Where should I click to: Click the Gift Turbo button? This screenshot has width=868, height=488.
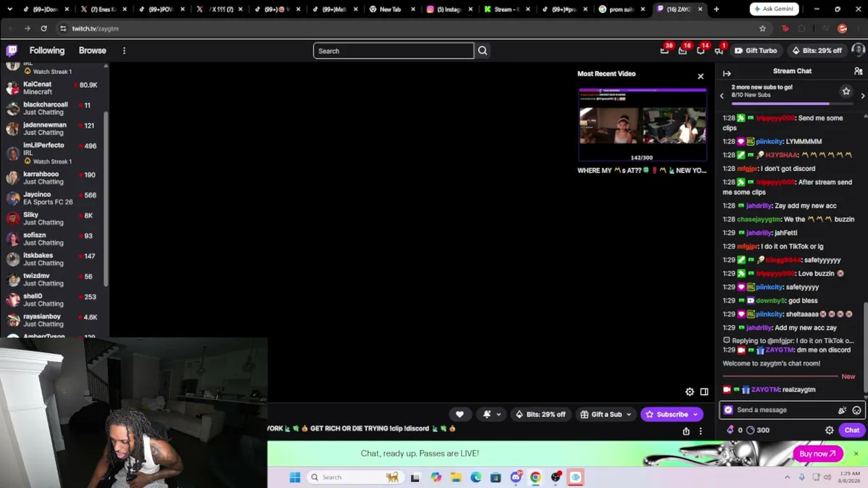tap(755, 50)
